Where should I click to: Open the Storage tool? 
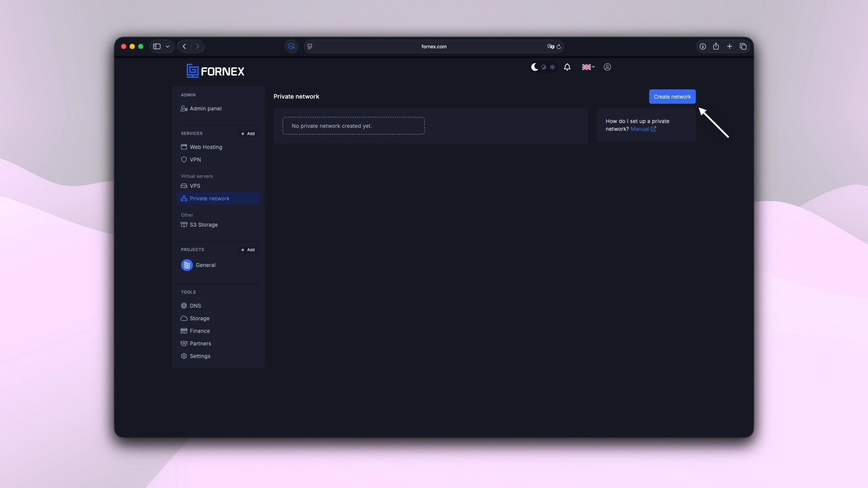199,318
